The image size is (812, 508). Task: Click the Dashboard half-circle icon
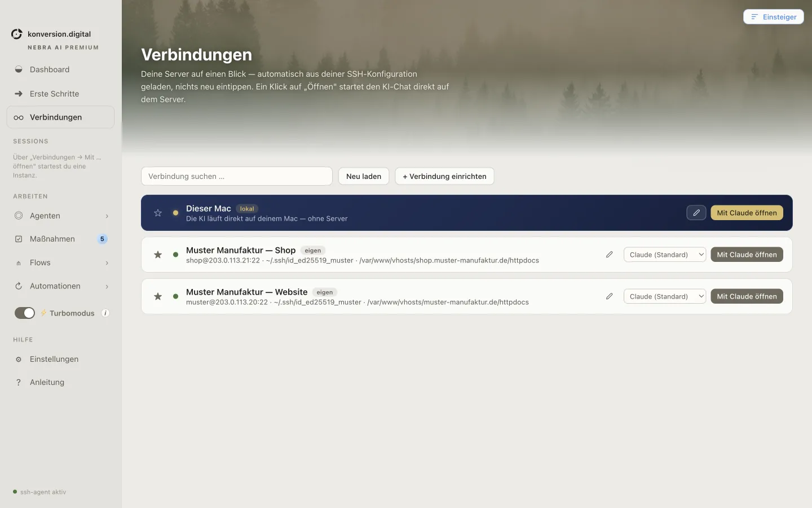pyautogui.click(x=19, y=69)
